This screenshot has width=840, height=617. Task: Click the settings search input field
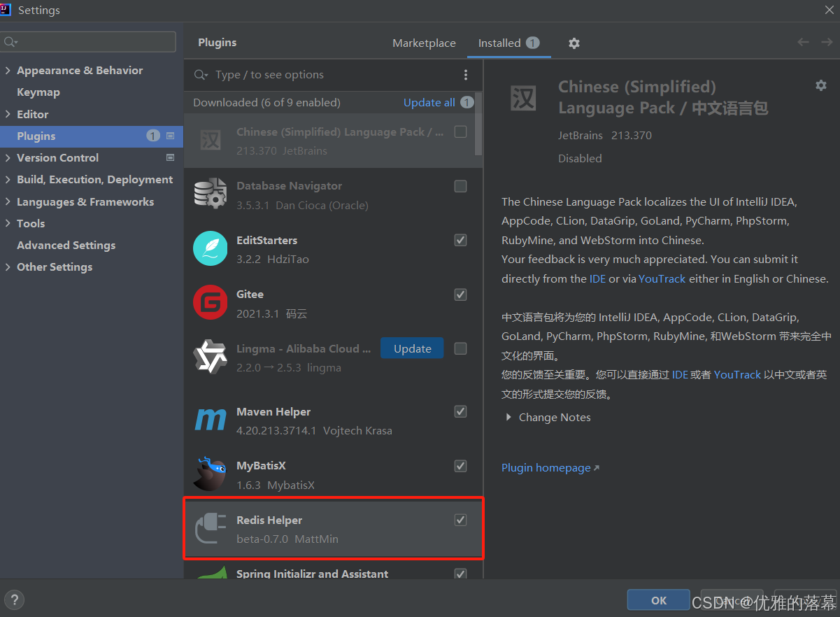(x=89, y=42)
